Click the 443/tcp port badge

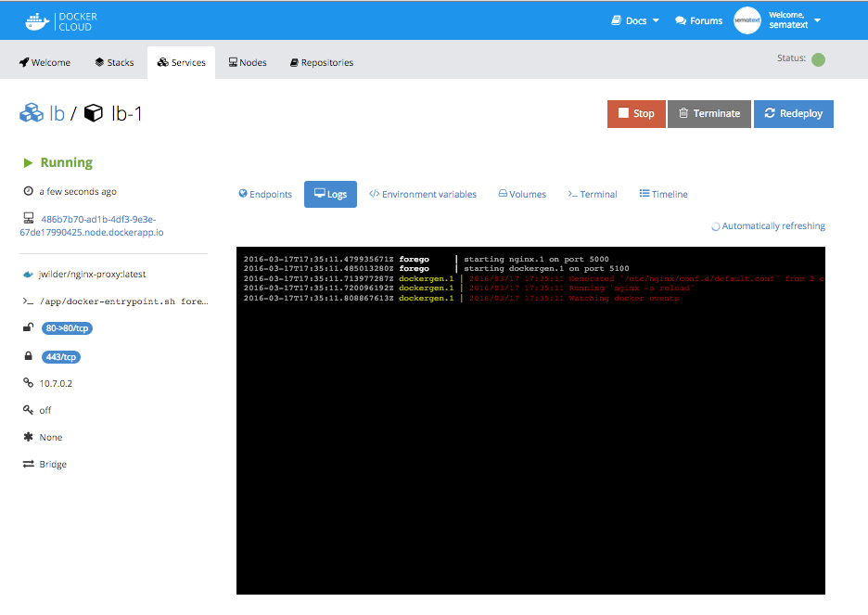pyautogui.click(x=61, y=357)
